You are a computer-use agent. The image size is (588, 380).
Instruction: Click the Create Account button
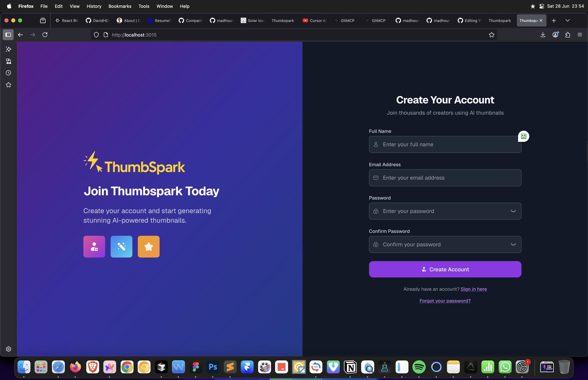[445, 269]
